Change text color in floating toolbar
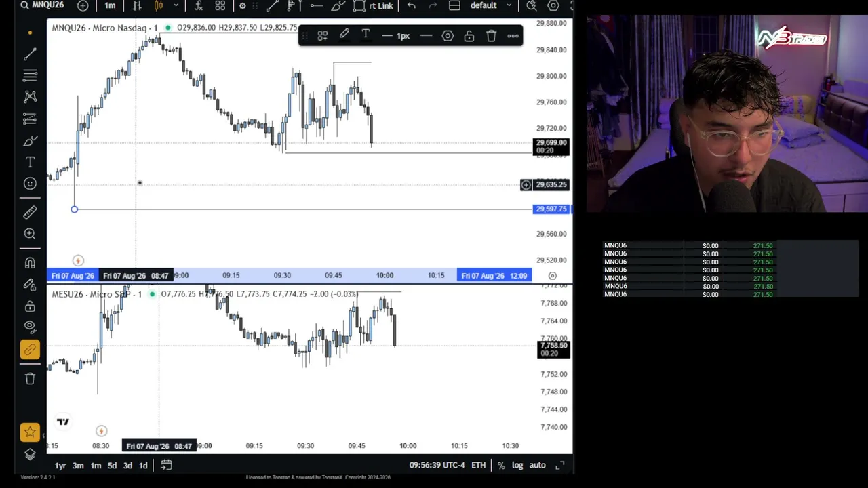 point(366,35)
